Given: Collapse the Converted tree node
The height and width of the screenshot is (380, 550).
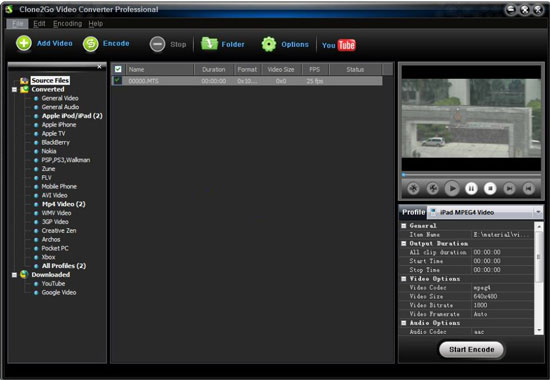Looking at the screenshot, I should click(14, 90).
